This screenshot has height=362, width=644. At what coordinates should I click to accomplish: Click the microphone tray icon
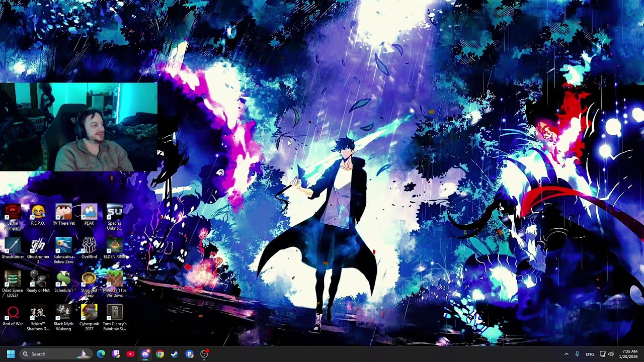[x=577, y=354]
